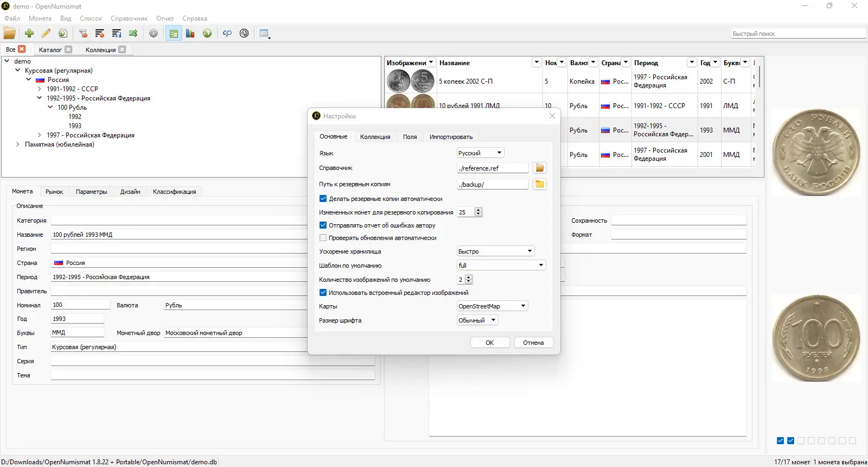Open a collection with the folder icon
This screenshot has width=868, height=467.
(10, 34)
